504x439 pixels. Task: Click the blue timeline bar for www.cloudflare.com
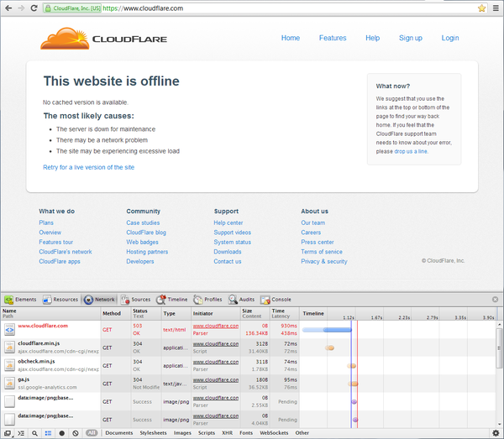pos(328,330)
